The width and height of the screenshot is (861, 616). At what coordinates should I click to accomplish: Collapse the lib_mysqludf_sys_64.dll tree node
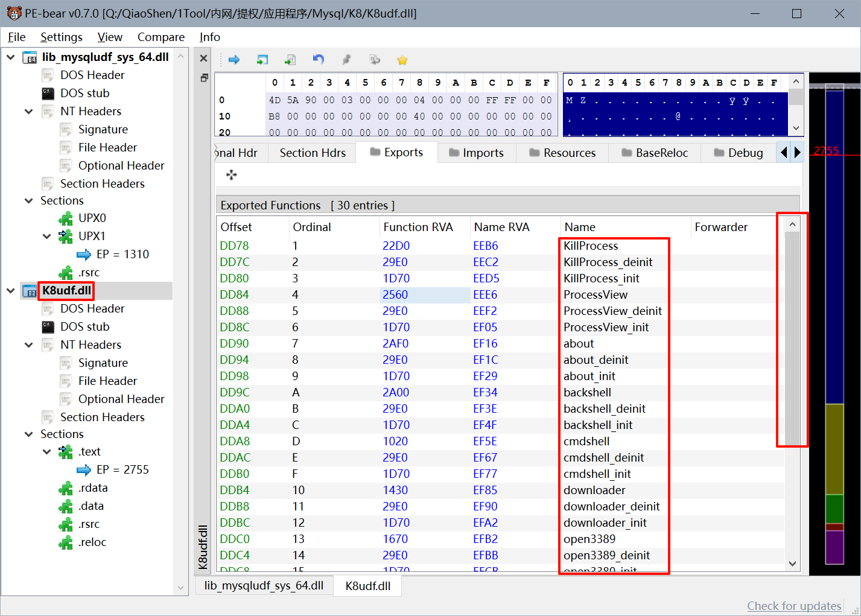pos(11,57)
